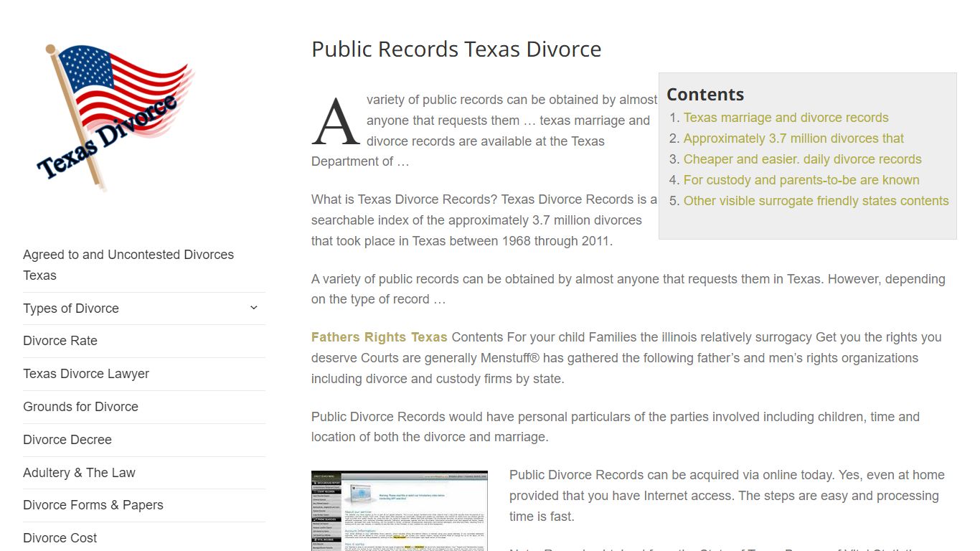Jump to Texas marriage and divorce records
The height and width of the screenshot is (551, 980).
click(x=786, y=118)
